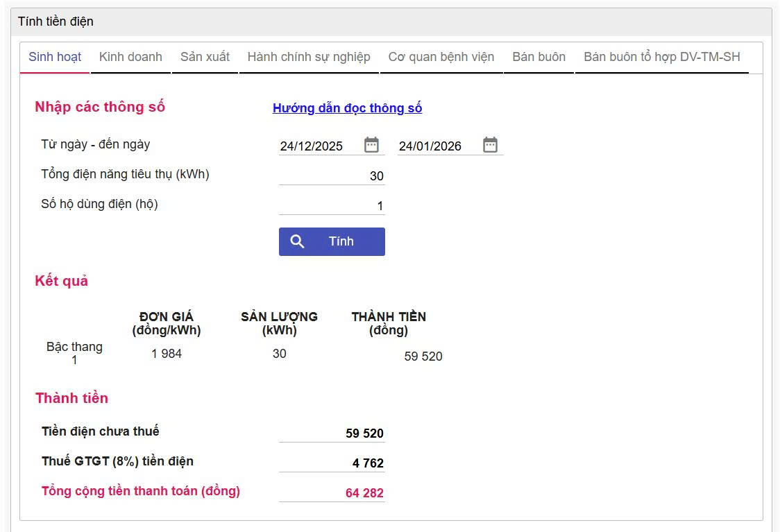The width and height of the screenshot is (780, 532).
Task: Open the start date calendar picker
Action: [x=371, y=145]
